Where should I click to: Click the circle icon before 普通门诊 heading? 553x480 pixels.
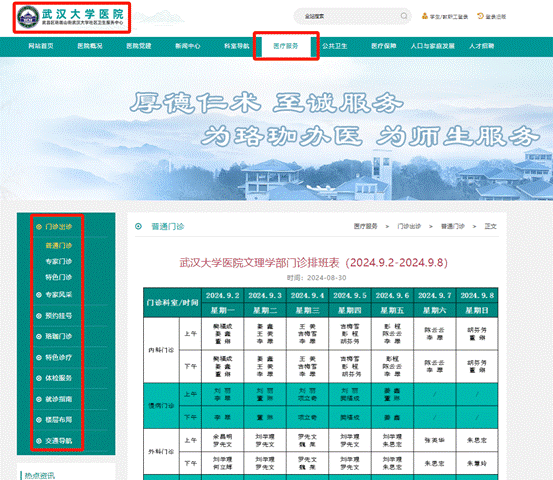tap(139, 226)
